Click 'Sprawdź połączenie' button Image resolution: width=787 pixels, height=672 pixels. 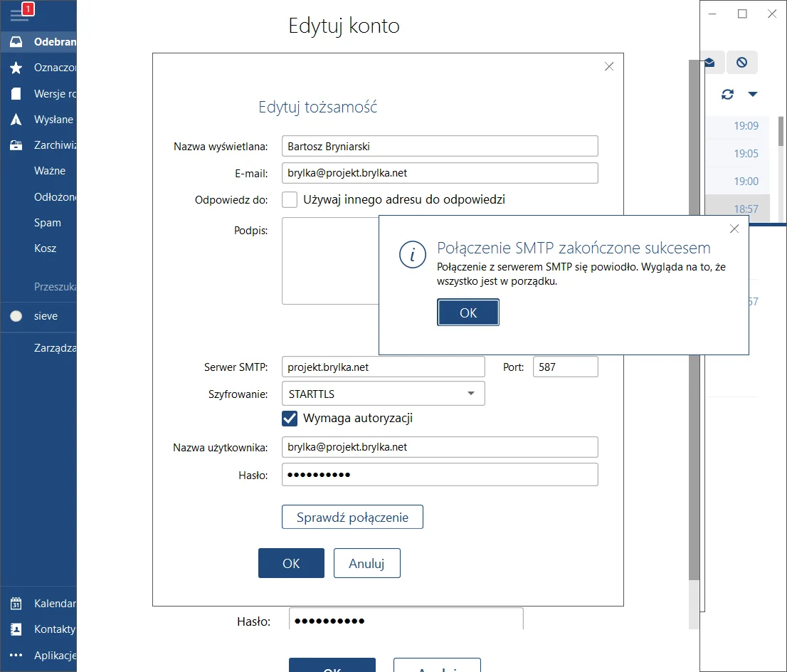tap(352, 518)
